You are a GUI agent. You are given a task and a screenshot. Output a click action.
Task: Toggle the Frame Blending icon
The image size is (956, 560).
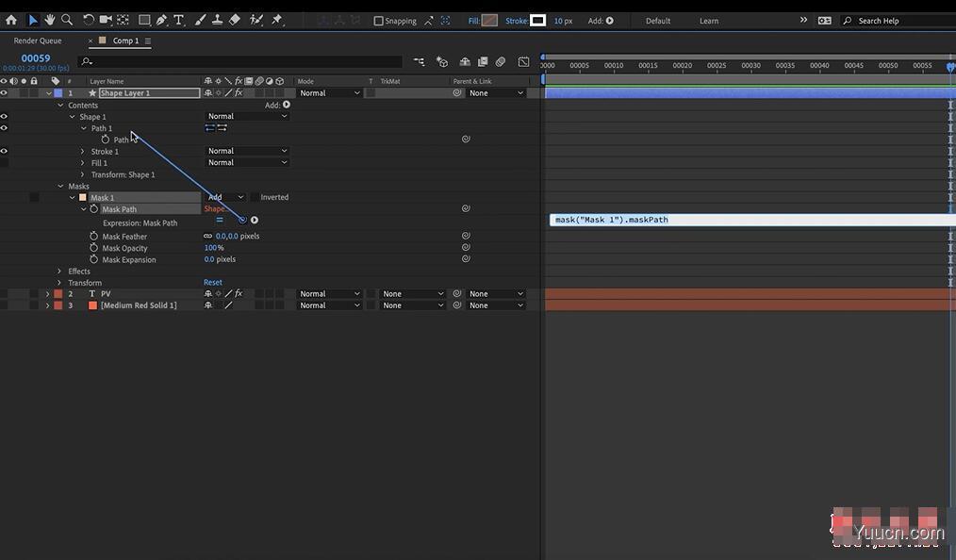coord(483,61)
